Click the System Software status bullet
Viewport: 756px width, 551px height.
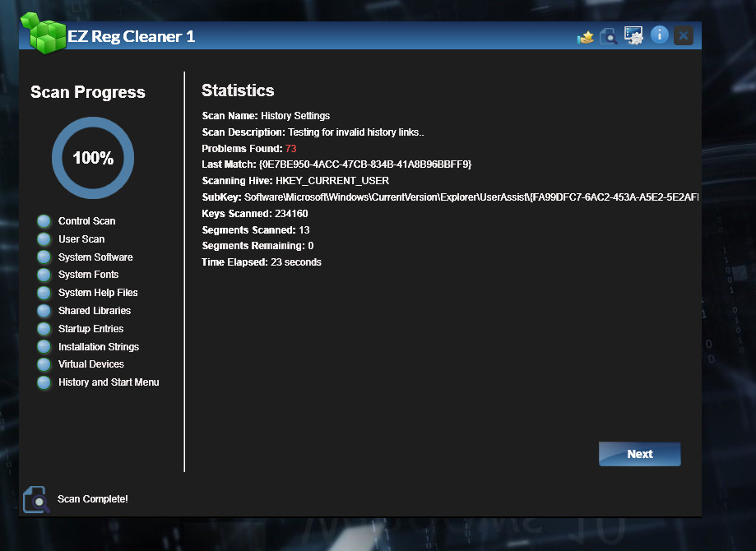pyautogui.click(x=44, y=257)
